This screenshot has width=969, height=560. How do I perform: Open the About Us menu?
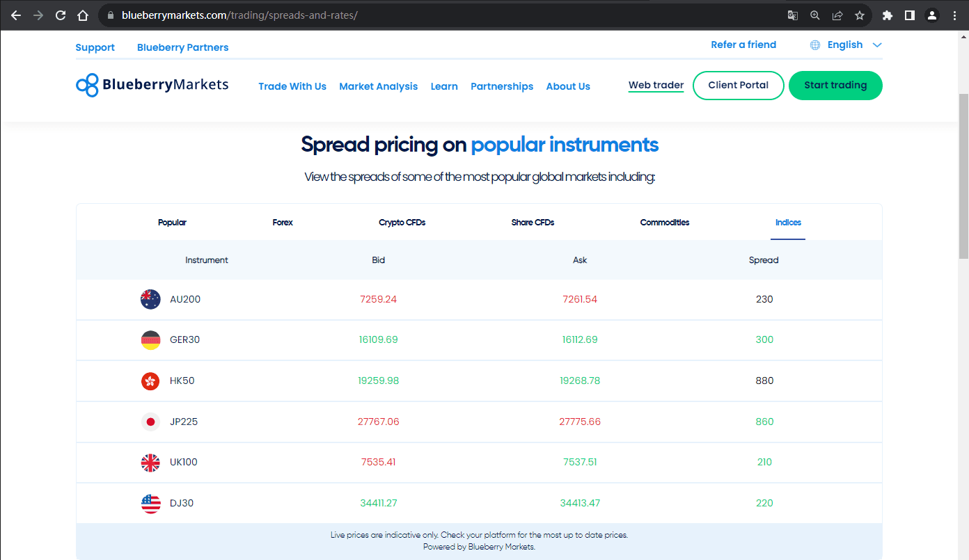pyautogui.click(x=568, y=86)
